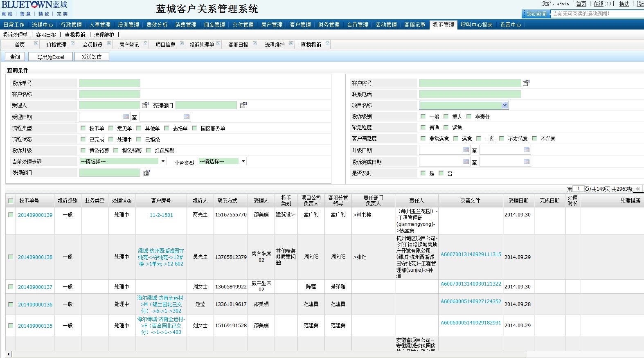Click 导出为Excel button
The image size is (644, 358).
(51, 57)
